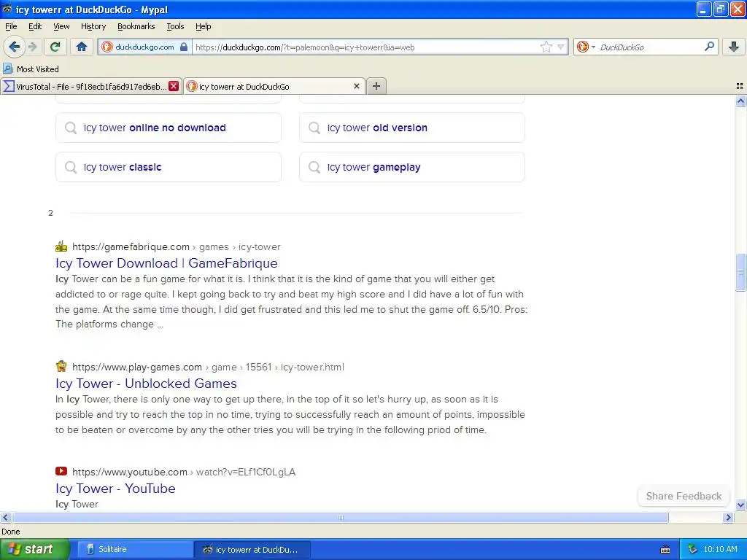Click the youtube.com result URL

coord(184,472)
